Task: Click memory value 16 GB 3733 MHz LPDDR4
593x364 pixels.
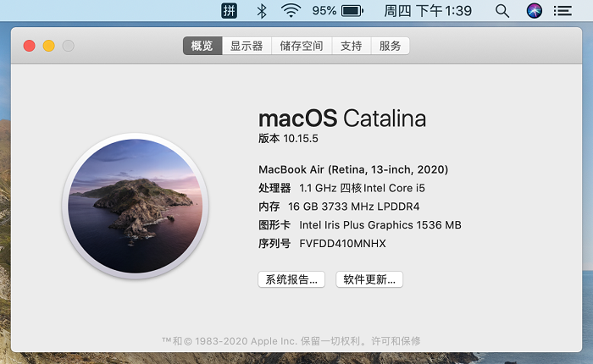Action: click(x=353, y=207)
